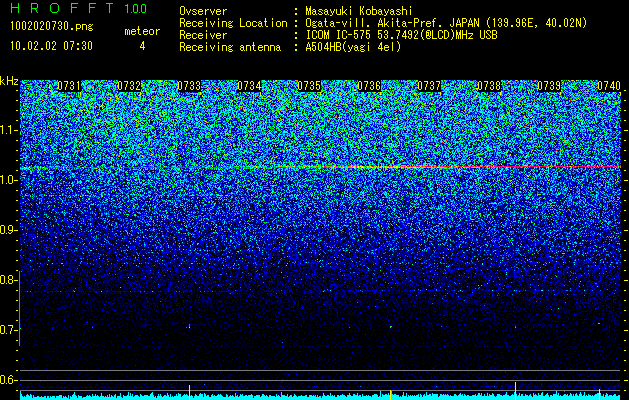Click the red carrier line in spectrogram
The image size is (629, 400).
coord(321,167)
